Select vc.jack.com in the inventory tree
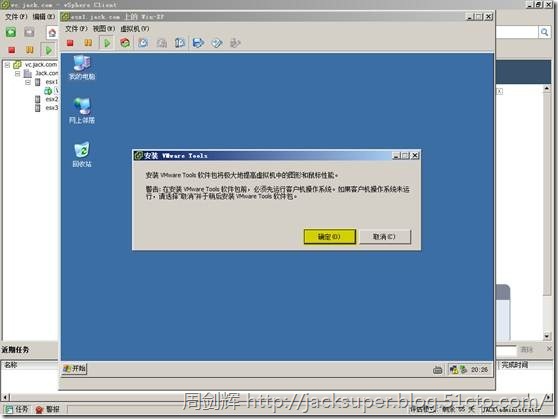Screen dimensions: 558x419 pos(41,64)
